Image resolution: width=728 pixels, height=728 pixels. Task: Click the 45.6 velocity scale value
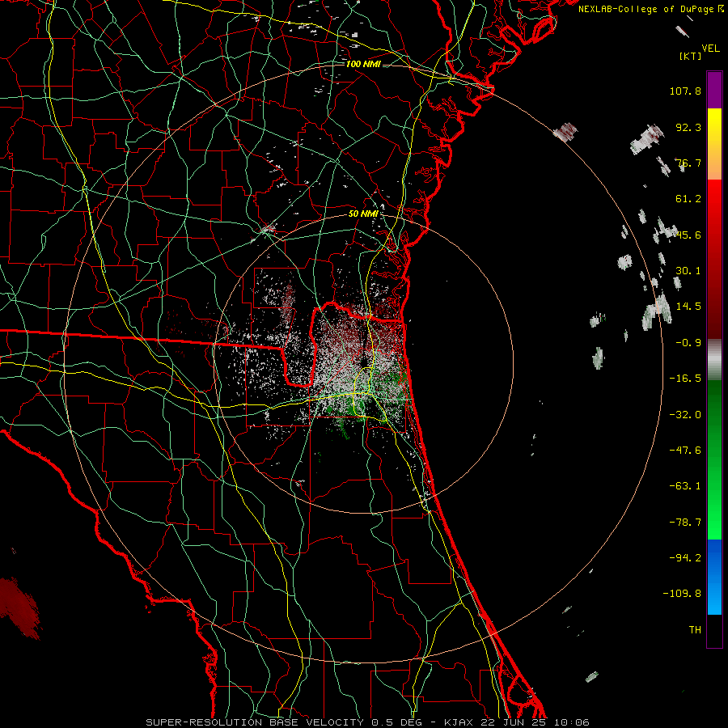(x=688, y=235)
